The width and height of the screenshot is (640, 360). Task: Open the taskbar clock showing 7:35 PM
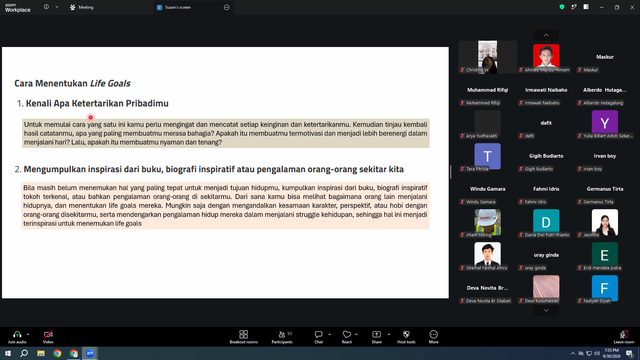coord(611,353)
